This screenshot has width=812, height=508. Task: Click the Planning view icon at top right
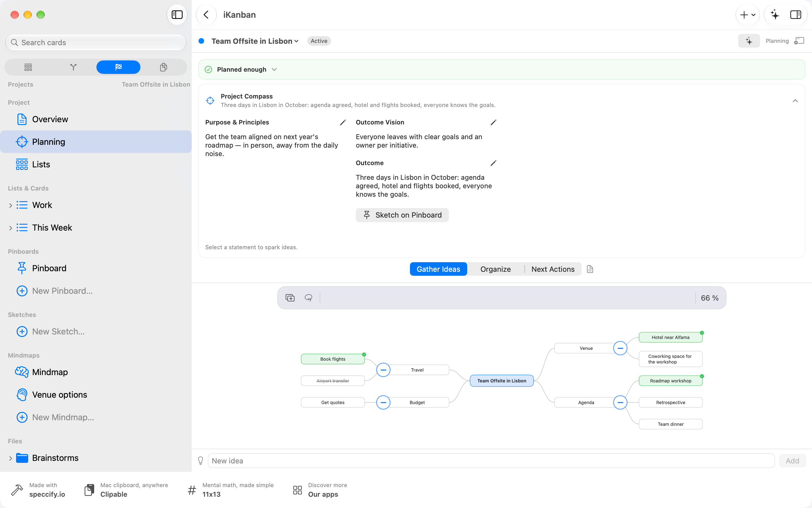click(799, 41)
